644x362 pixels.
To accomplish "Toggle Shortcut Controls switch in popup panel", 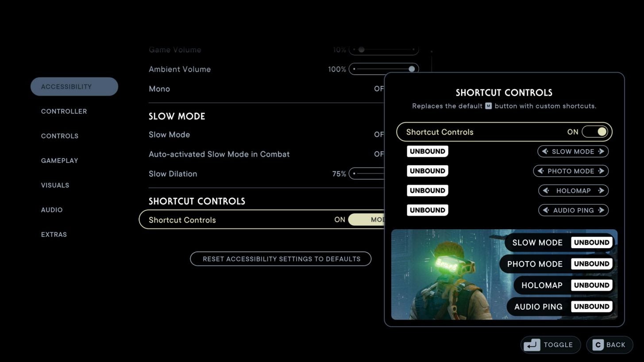I will [x=594, y=132].
